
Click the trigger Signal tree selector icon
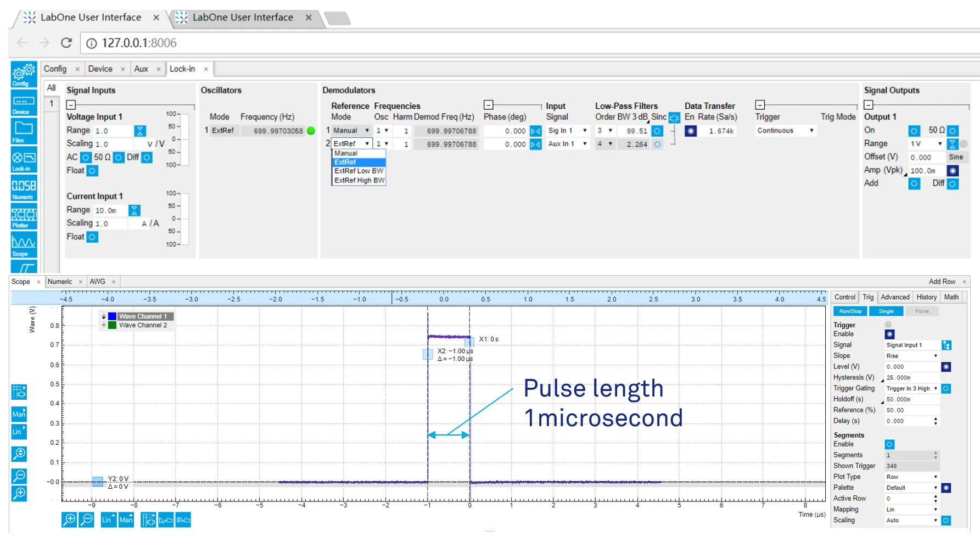click(947, 345)
